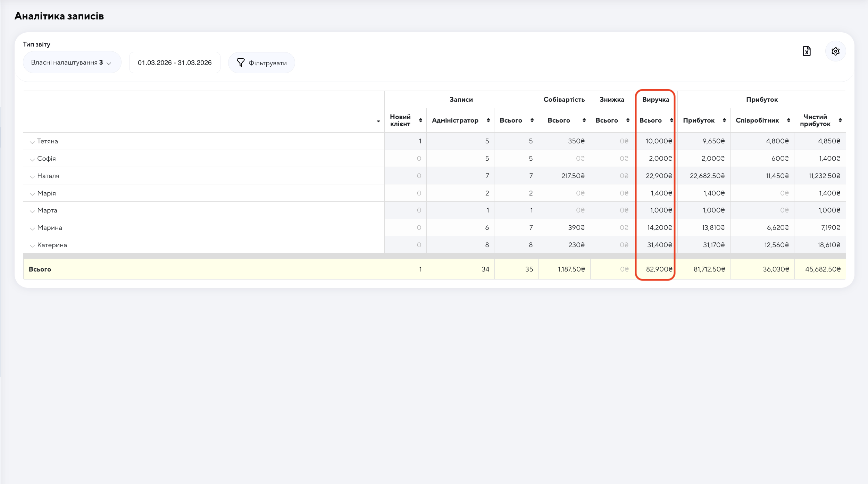Open the first column header dropdown arrow

378,122
